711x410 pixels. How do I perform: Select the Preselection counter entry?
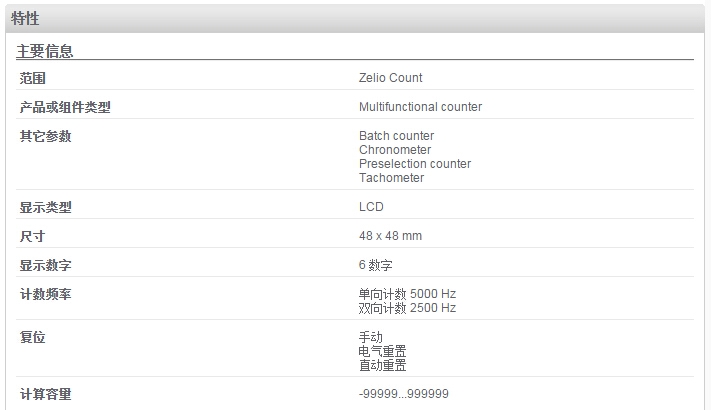click(x=415, y=164)
